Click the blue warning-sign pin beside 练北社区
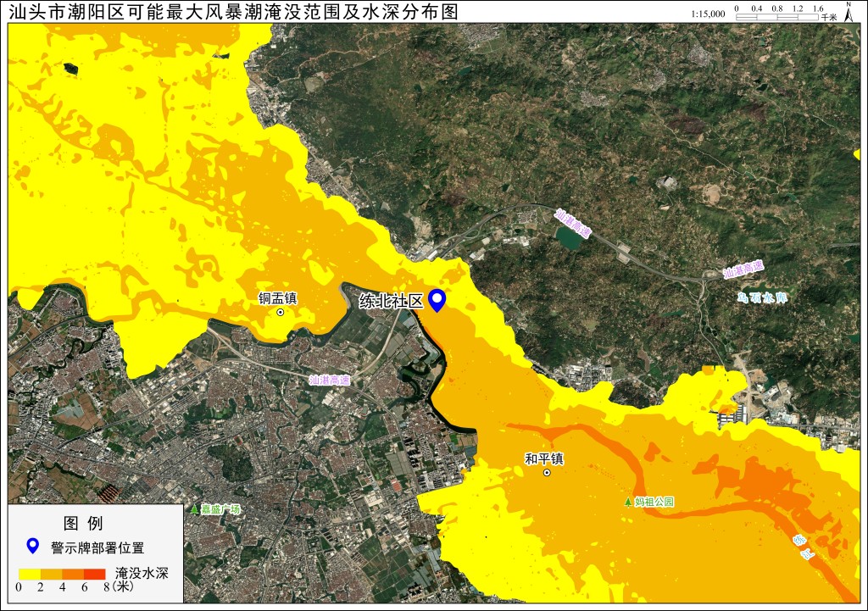 [437, 301]
